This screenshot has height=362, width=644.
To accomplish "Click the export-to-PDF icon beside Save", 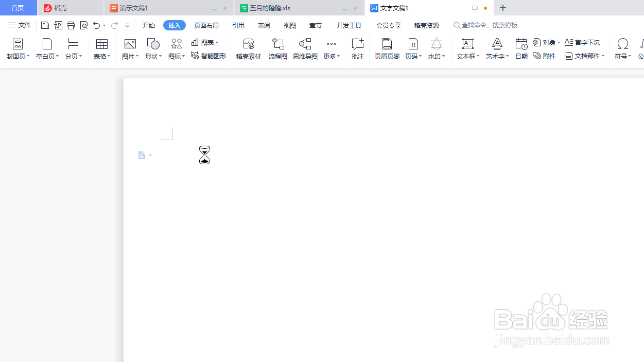I will (58, 25).
